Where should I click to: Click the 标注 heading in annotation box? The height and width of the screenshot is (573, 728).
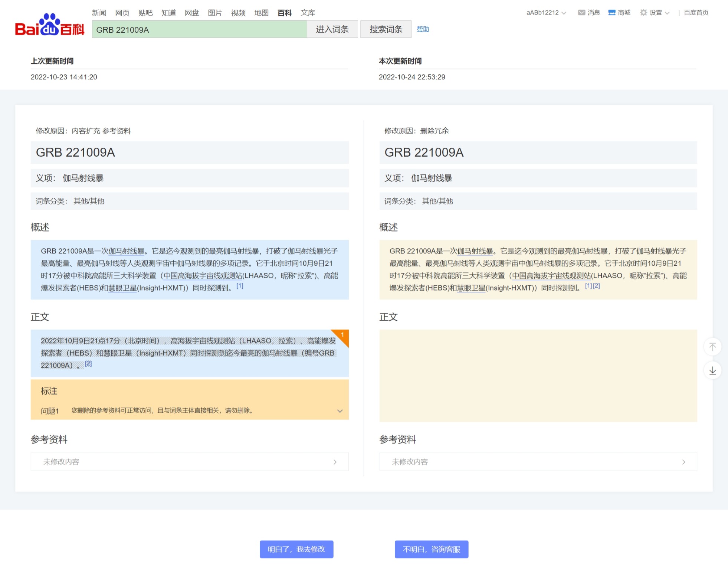tap(49, 391)
